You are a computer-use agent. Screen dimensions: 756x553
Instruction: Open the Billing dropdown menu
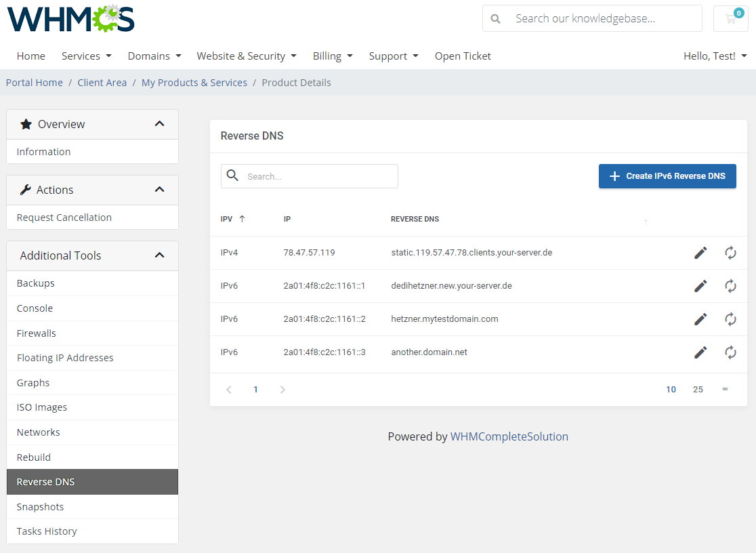333,56
